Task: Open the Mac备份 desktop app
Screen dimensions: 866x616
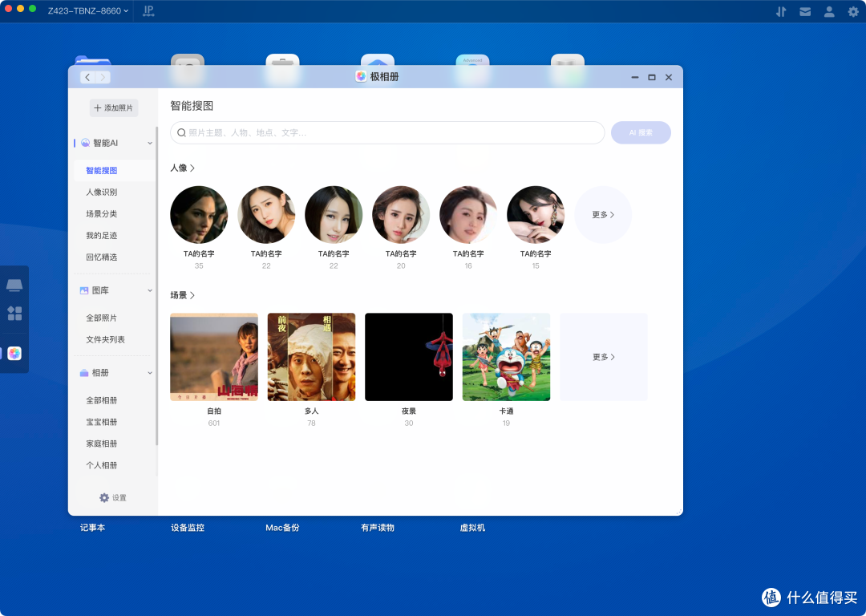Action: [282, 528]
